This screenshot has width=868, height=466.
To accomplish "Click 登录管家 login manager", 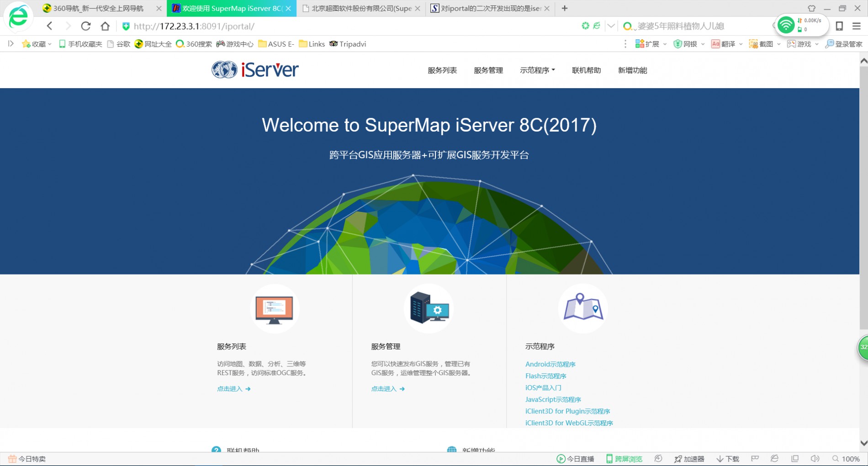I will [844, 44].
